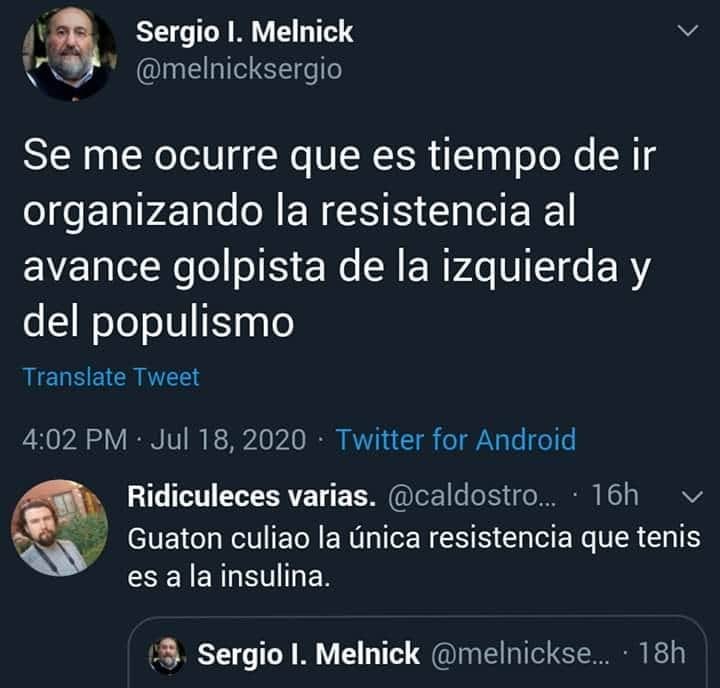The image size is (720, 688).
Task: Open the 4:02 PM Jul 18, 2020 timestamp
Action: (164, 440)
